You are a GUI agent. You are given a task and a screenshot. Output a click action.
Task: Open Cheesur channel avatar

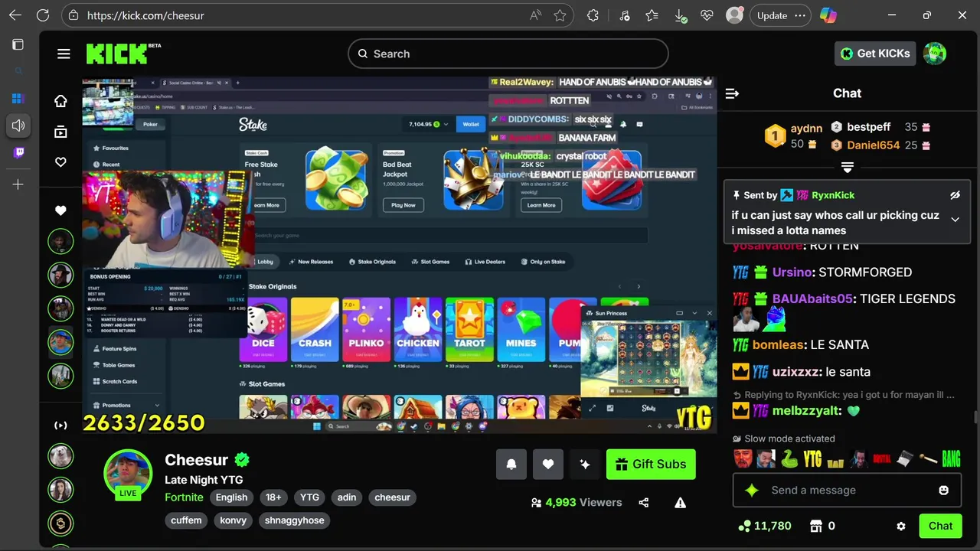128,472
